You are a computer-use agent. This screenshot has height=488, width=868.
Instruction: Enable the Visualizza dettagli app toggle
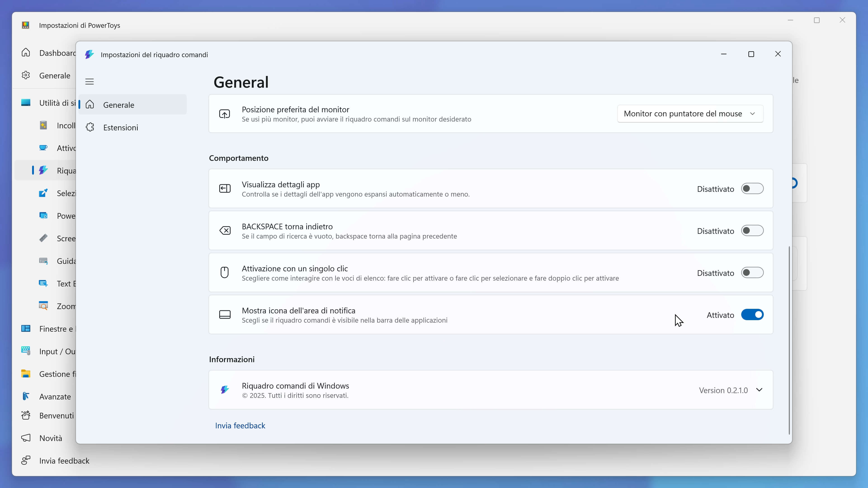[752, 189]
